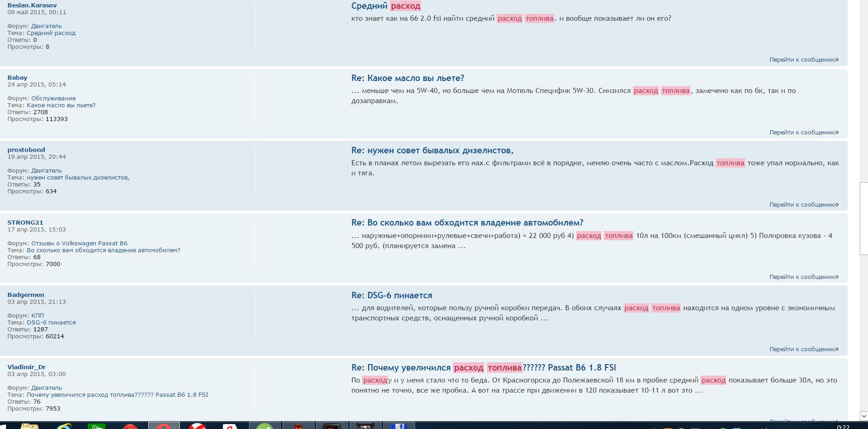Open the 'Средний расход' post heading
The width and height of the screenshot is (868, 429).
click(x=386, y=6)
